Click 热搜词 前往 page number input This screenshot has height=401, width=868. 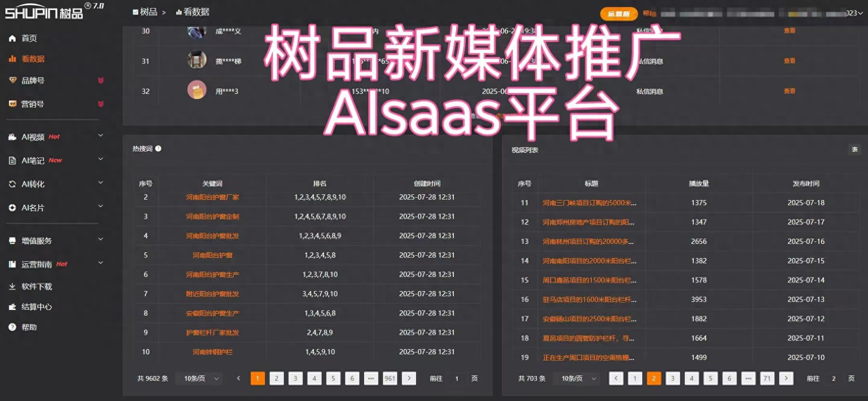point(457,378)
